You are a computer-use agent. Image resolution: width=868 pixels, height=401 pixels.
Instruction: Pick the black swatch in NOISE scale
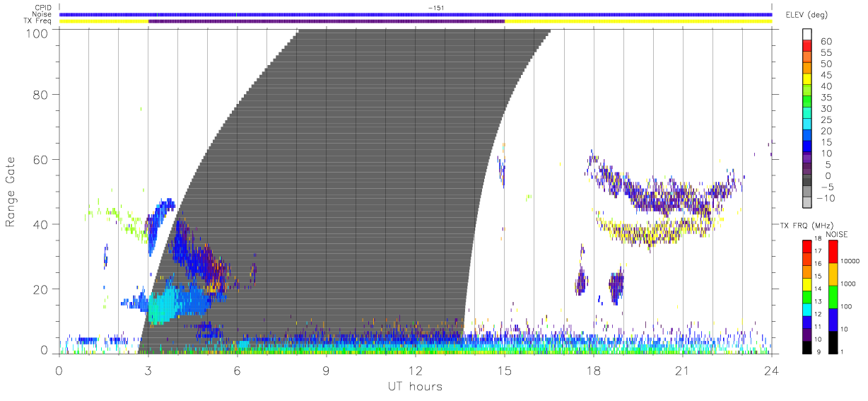tap(833, 342)
